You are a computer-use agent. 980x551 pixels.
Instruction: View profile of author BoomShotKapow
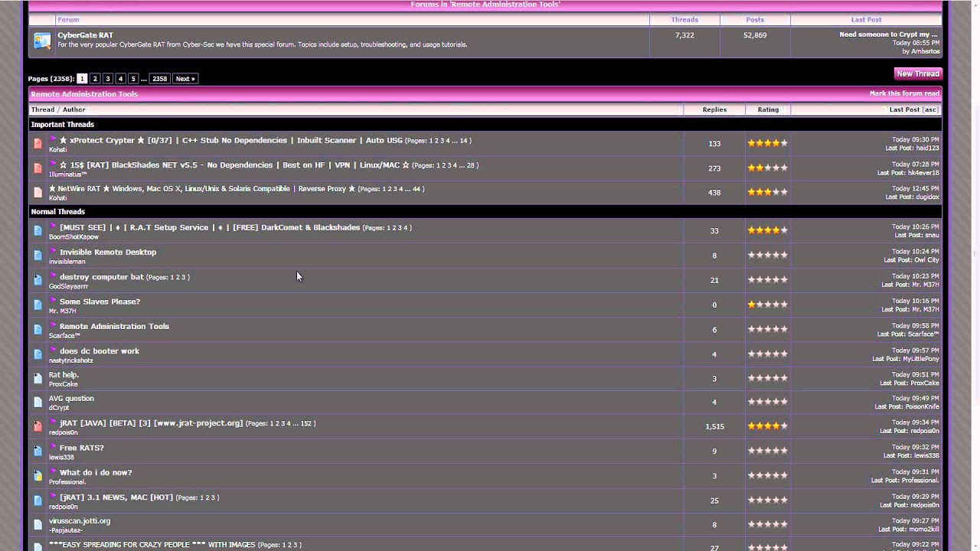(73, 237)
